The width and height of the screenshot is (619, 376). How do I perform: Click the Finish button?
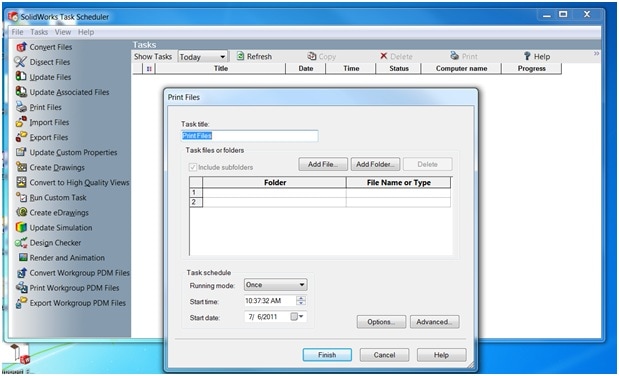[x=327, y=355]
